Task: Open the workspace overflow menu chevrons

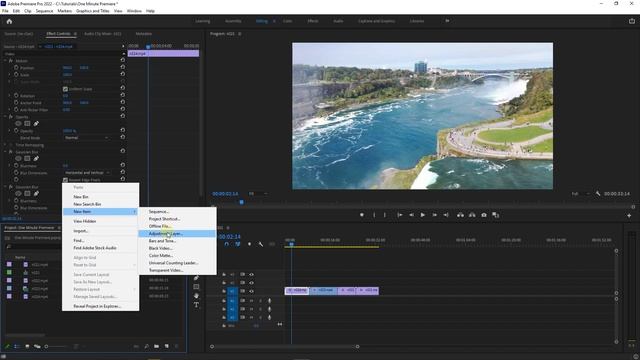Action: pos(447,21)
